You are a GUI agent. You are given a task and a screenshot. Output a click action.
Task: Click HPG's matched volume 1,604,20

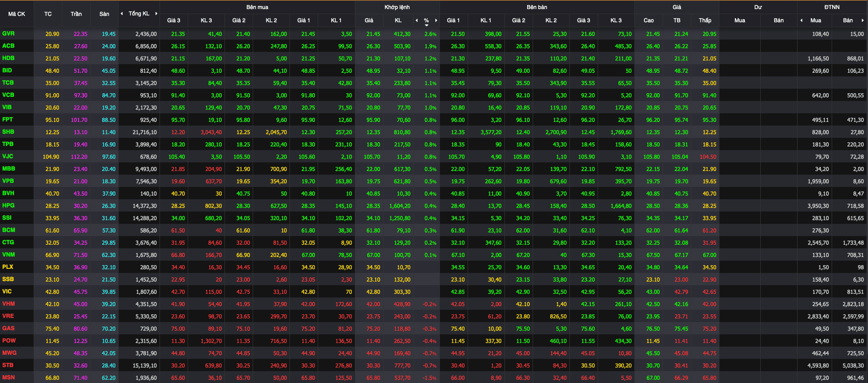400,206
